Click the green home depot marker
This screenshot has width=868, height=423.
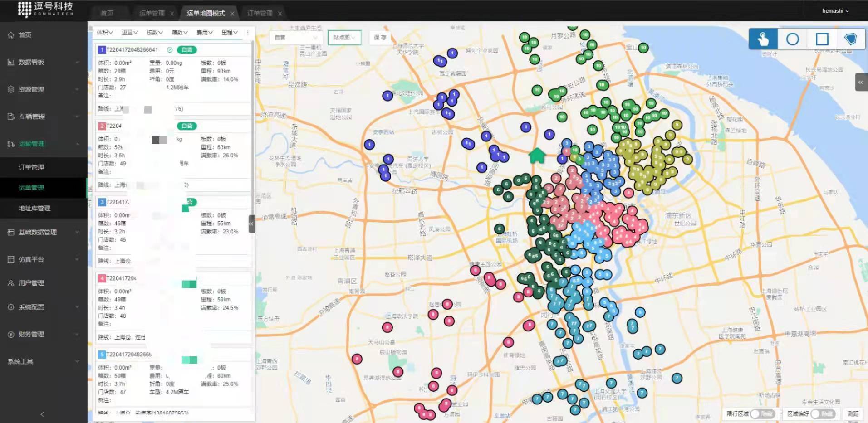[537, 156]
